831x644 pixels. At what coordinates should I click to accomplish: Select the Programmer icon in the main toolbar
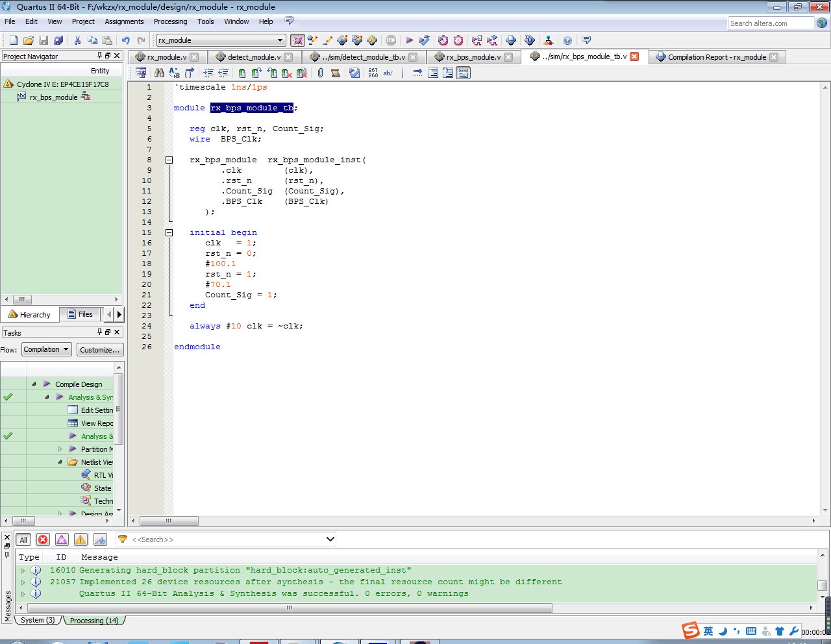pos(549,40)
